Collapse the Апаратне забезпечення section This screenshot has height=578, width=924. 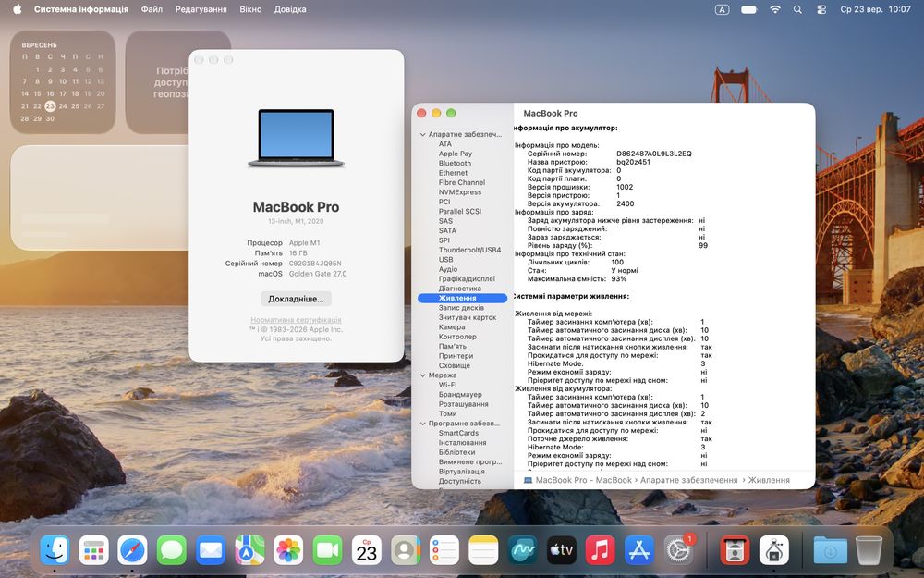point(422,134)
